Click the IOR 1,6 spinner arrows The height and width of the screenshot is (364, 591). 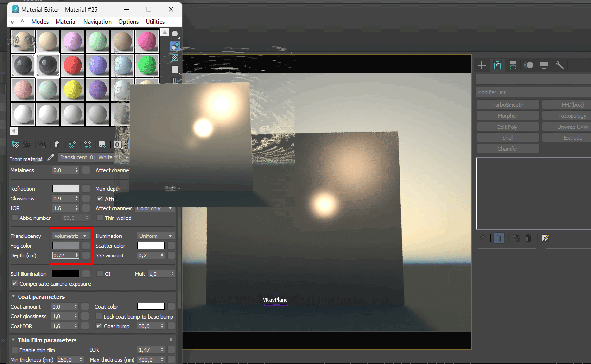[76, 208]
